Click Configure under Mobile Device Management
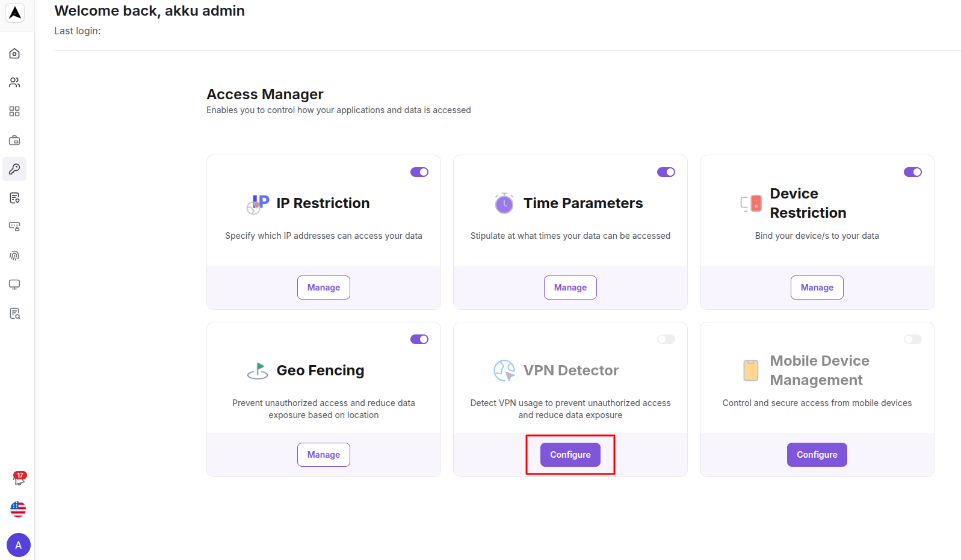Image resolution: width=961 pixels, height=560 pixels. tap(817, 455)
